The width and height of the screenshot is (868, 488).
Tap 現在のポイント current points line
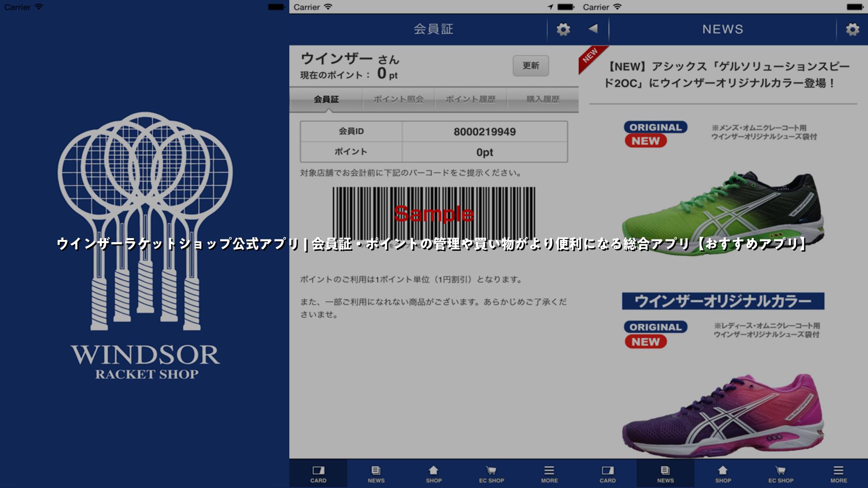[349, 74]
